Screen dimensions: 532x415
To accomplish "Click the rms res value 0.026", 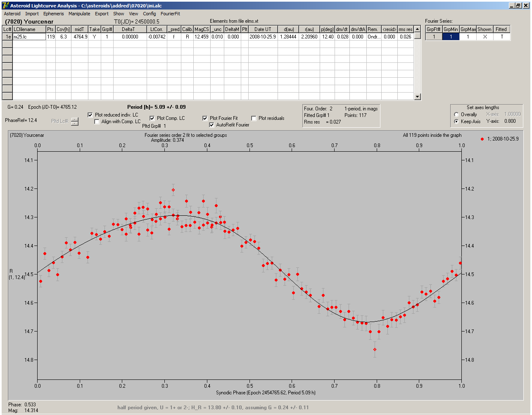I will [405, 37].
